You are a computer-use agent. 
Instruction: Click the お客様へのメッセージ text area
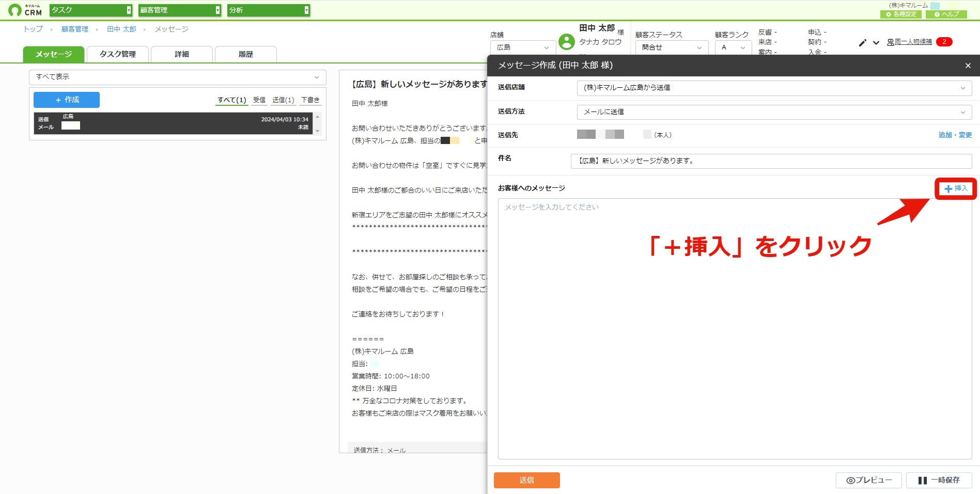735,329
